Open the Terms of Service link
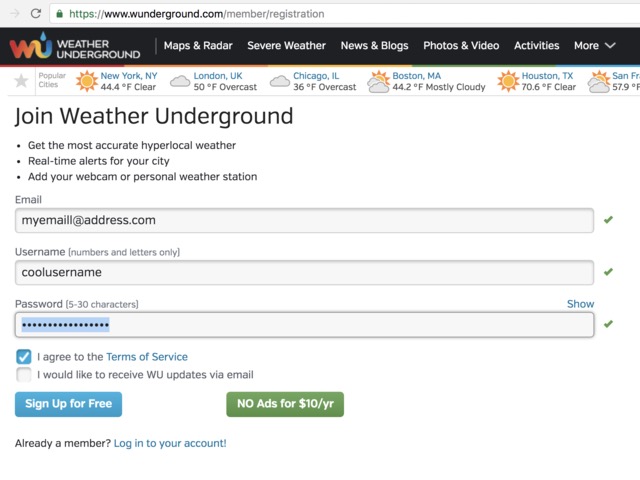Viewport: 640px width, 480px height. [x=147, y=357]
